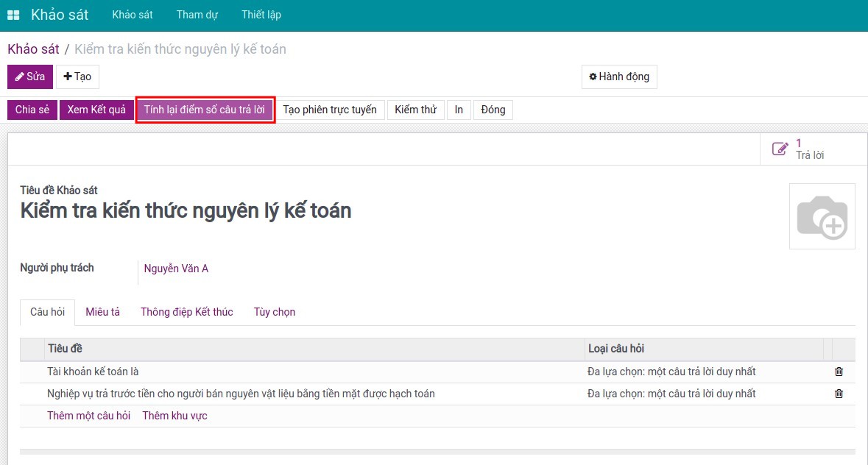Click trash icon for 'Nghiệp vụ trả trước' question
This screenshot has width=868, height=465.
(x=839, y=394)
